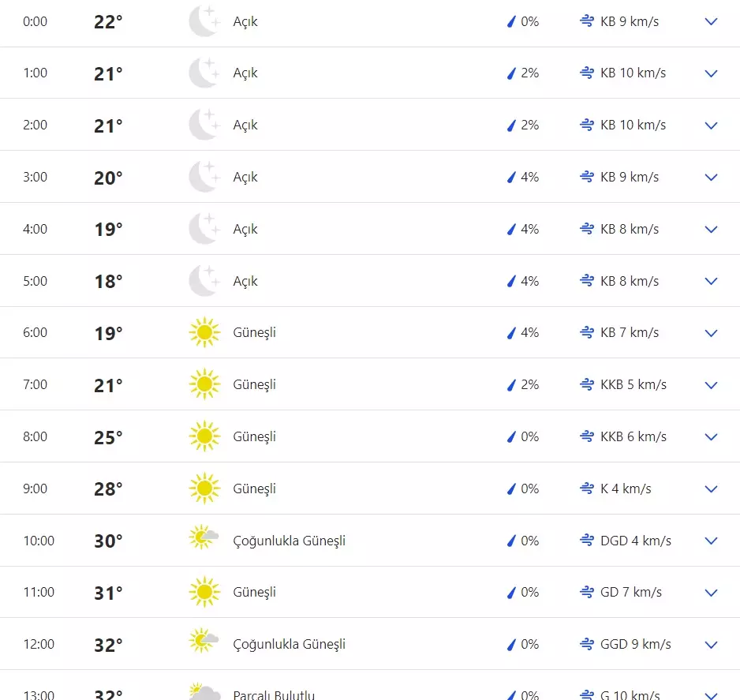Click the Açık label at 2:00
This screenshot has width=740, height=700.
(x=245, y=125)
